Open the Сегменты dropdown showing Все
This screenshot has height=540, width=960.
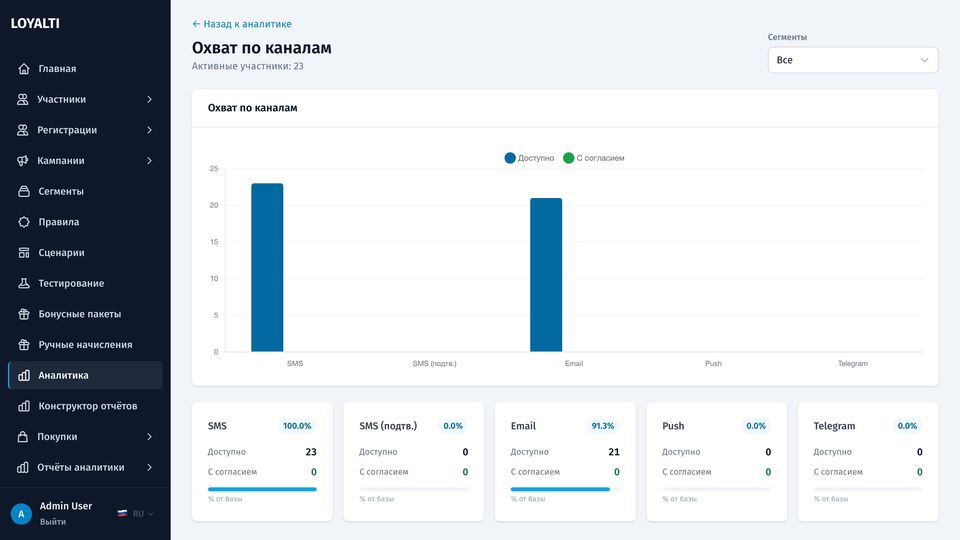point(853,60)
